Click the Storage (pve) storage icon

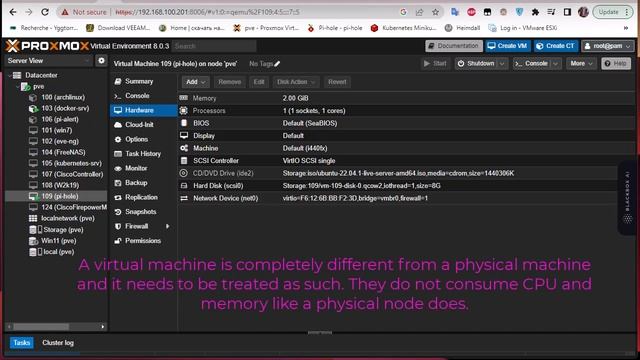click(36, 230)
